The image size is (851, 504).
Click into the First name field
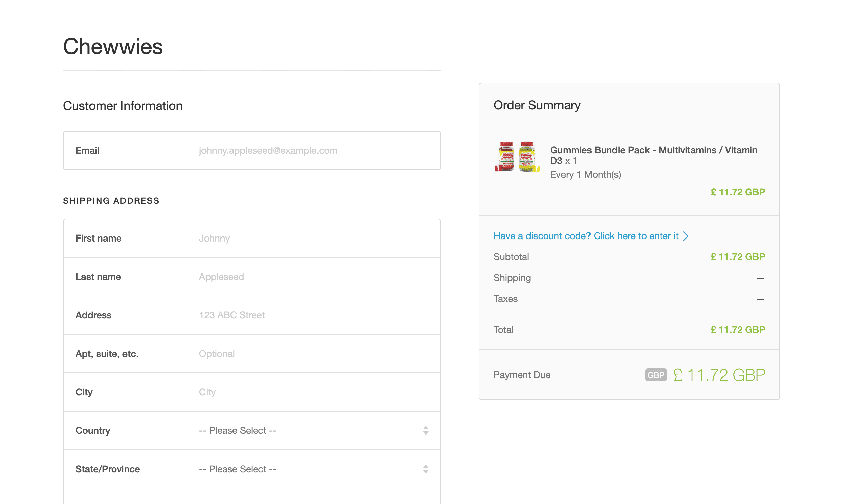[x=252, y=238]
